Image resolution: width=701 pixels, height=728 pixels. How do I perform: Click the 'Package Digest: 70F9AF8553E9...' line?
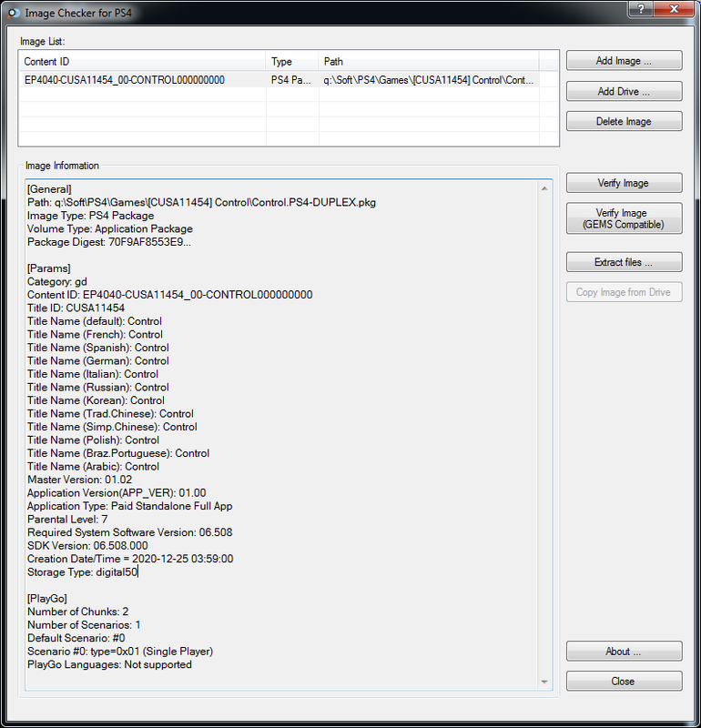(109, 242)
